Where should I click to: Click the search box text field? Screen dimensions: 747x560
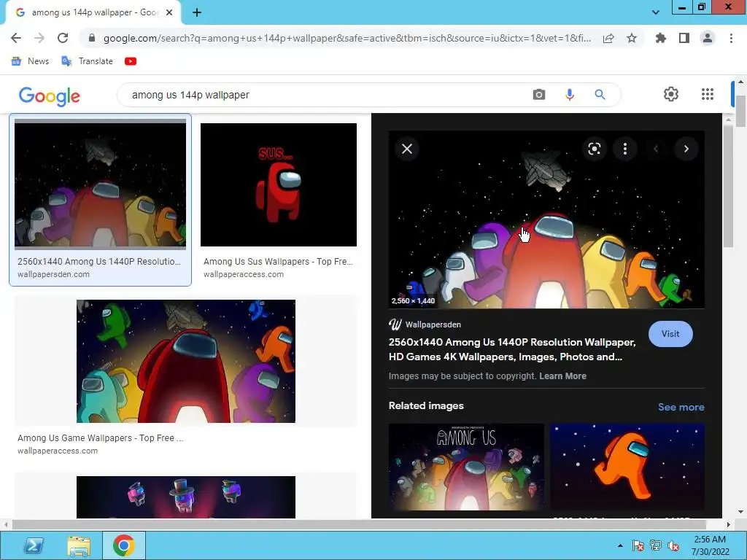tap(329, 95)
